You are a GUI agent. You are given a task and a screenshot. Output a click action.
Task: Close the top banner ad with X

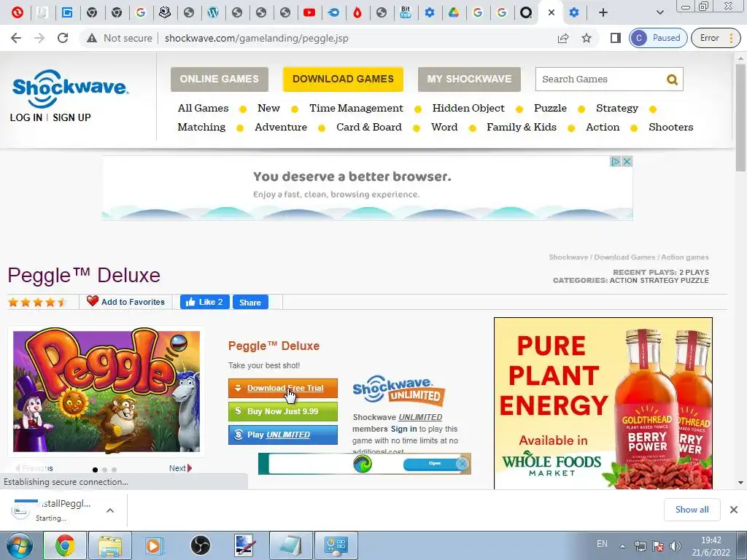[627, 161]
